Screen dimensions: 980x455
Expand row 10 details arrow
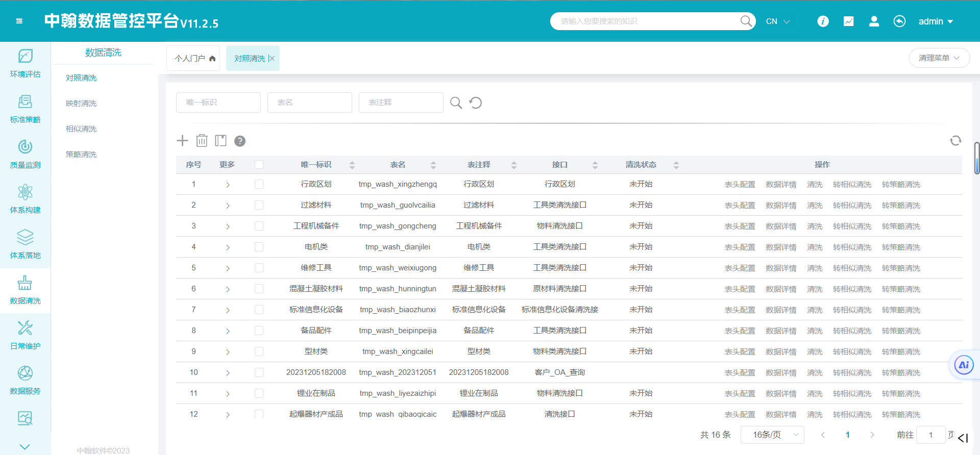[228, 373]
